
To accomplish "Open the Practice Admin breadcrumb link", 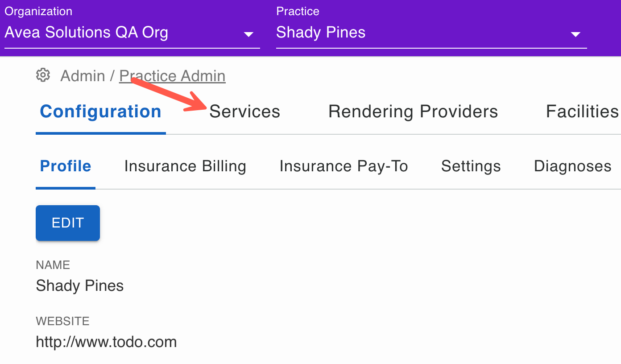I will click(172, 76).
